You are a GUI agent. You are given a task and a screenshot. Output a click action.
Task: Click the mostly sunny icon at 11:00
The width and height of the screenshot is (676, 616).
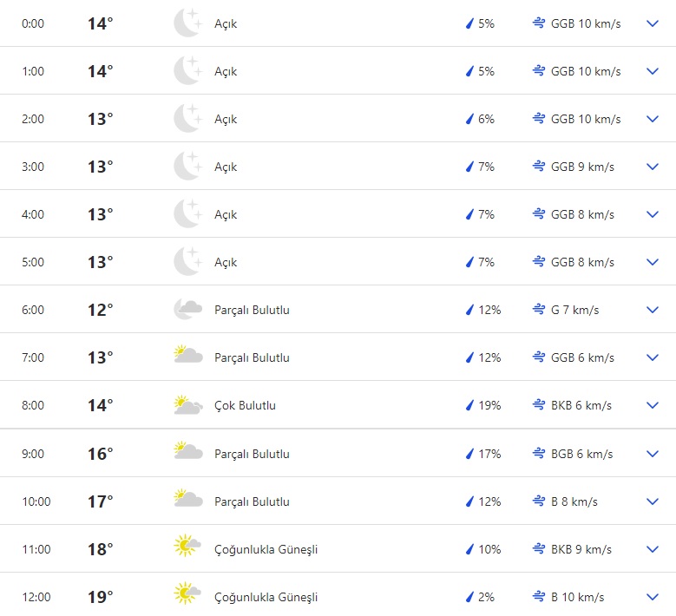[x=187, y=549]
